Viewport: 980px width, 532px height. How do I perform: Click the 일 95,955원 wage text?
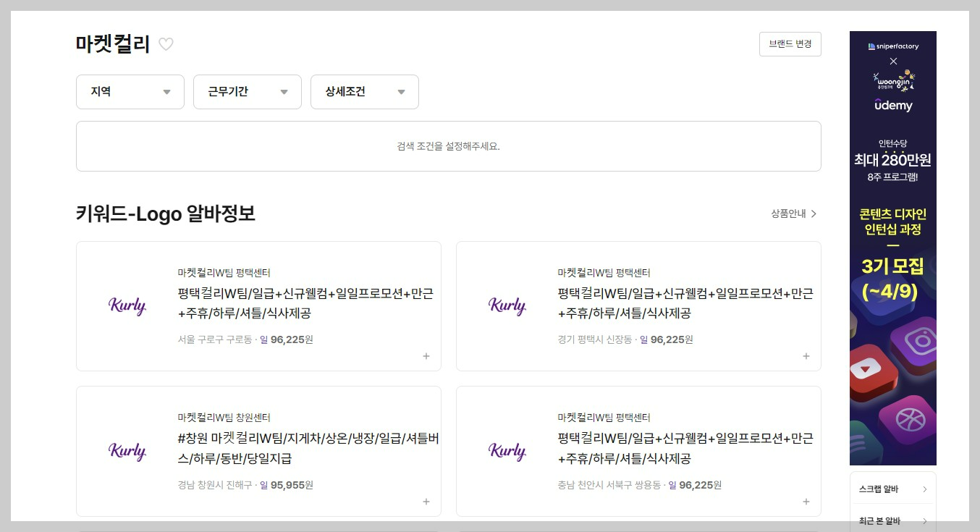[x=287, y=485]
